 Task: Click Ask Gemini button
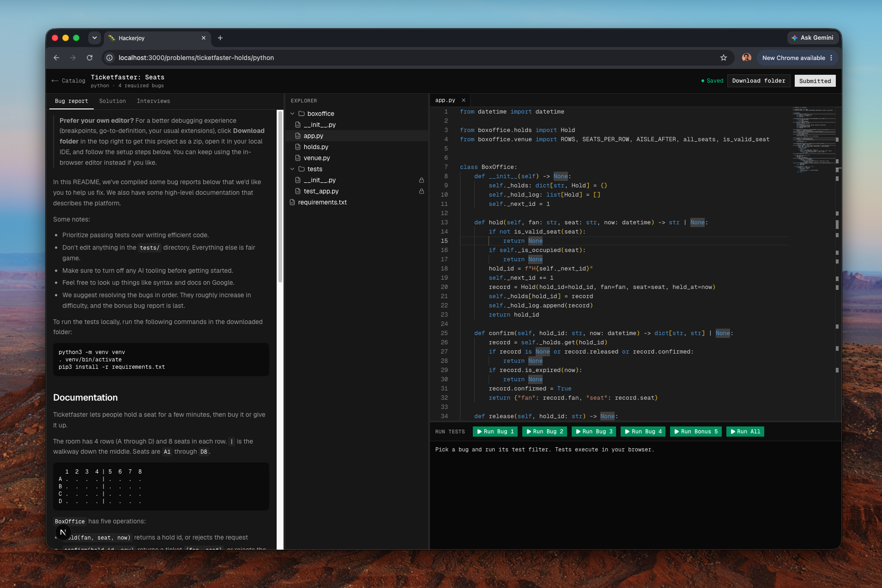pos(813,38)
